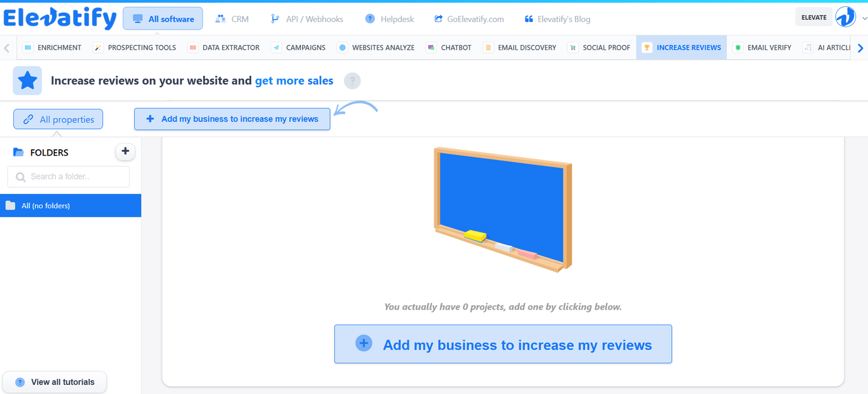Open the Social Proof tool
Screen dimensions: 868x394
pyautogui.click(x=599, y=47)
